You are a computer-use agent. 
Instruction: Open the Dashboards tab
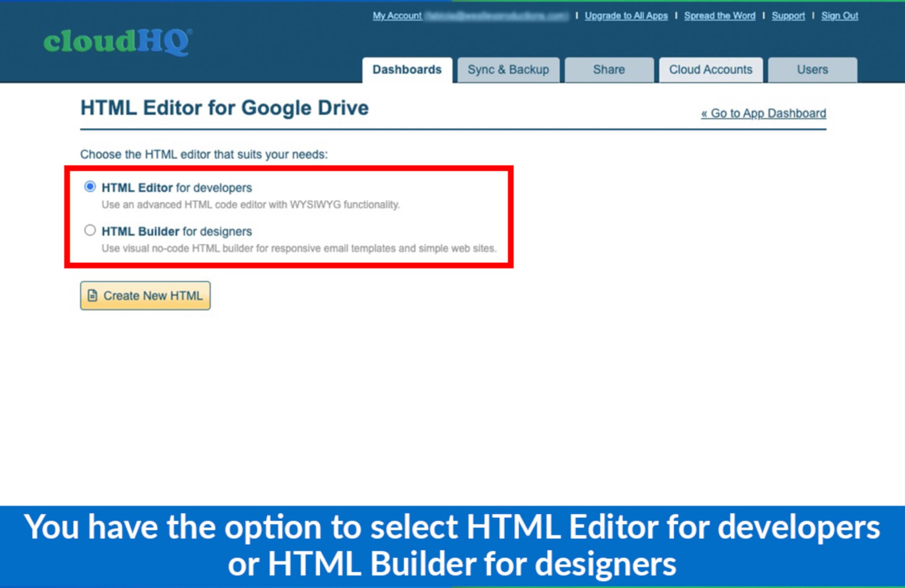pos(407,70)
